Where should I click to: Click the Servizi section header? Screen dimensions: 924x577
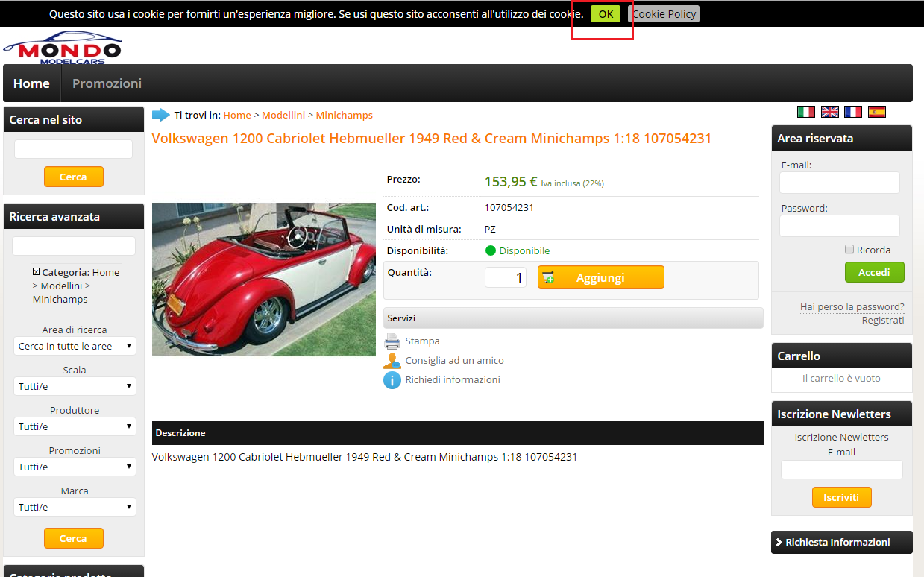point(573,318)
